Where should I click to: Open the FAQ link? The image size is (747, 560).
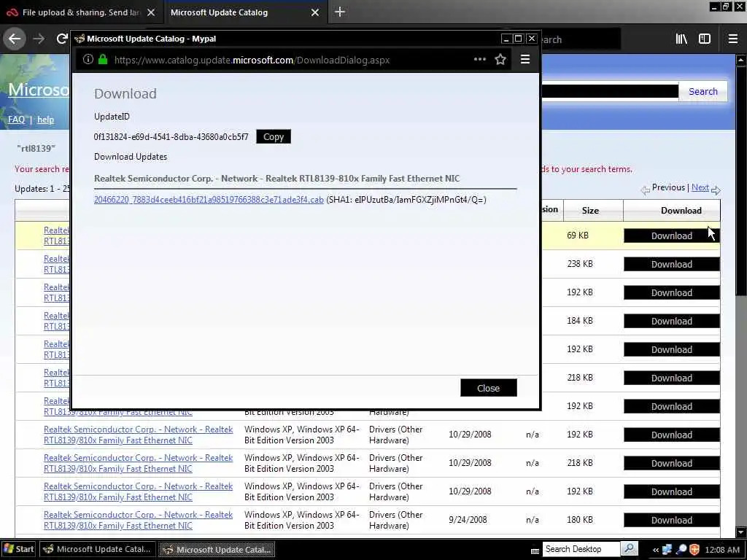coord(16,120)
